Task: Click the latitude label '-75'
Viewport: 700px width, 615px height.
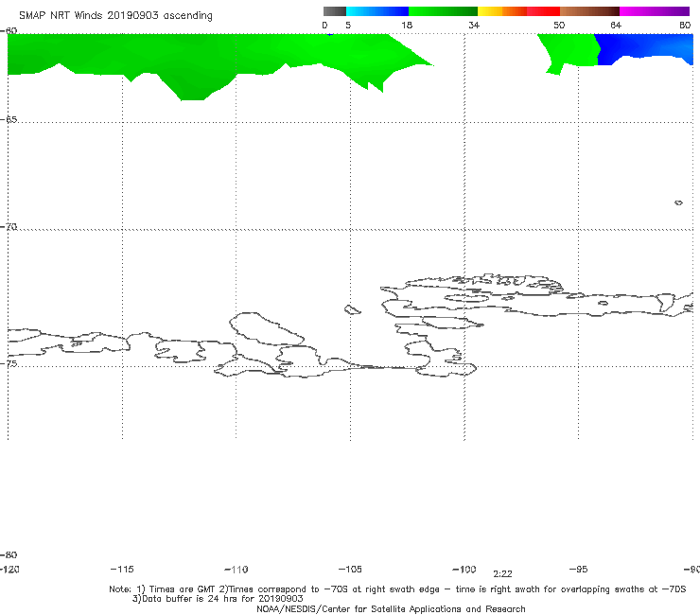Action: tap(9, 363)
